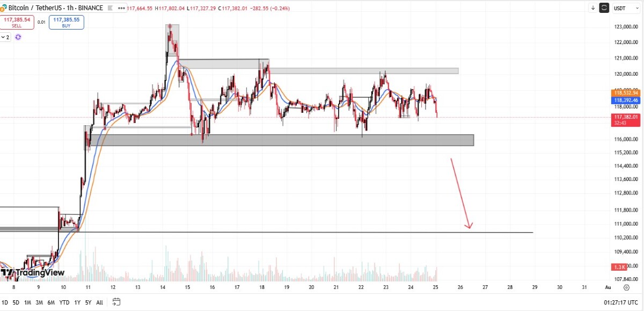
Task: Click the down arrow icon near USDT
Action: tap(593, 8)
